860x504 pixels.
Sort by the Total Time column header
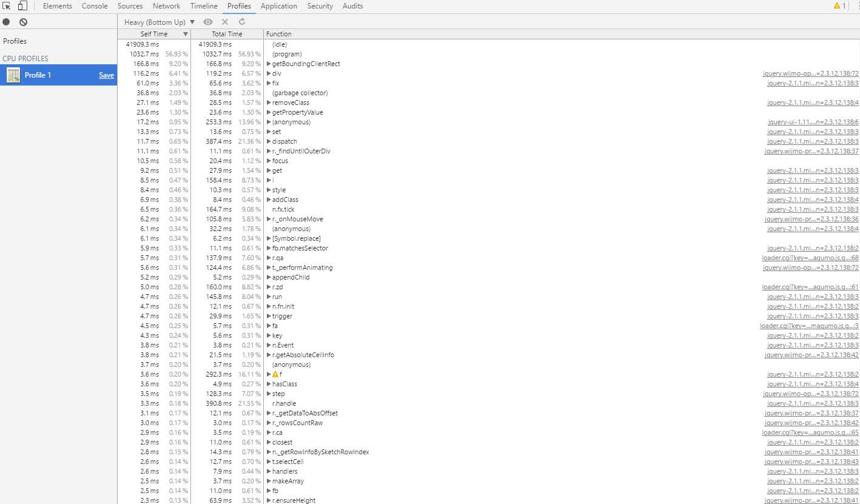click(x=227, y=34)
